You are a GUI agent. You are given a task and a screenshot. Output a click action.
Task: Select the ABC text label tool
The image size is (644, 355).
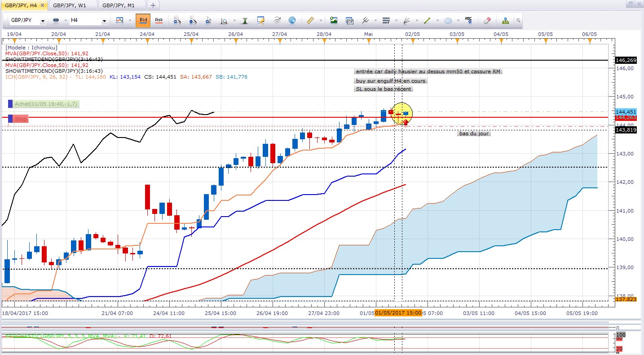468,21
